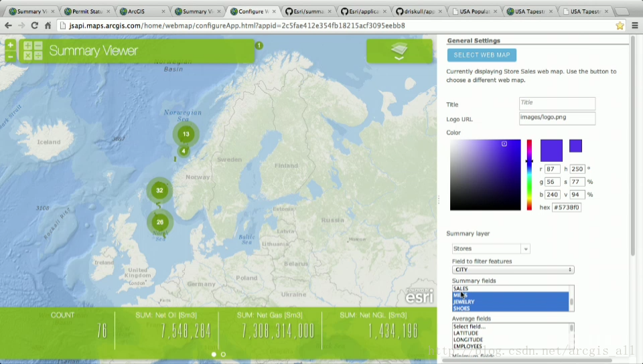Click the green (g) value field
The height and width of the screenshot is (364, 643).
553,182
